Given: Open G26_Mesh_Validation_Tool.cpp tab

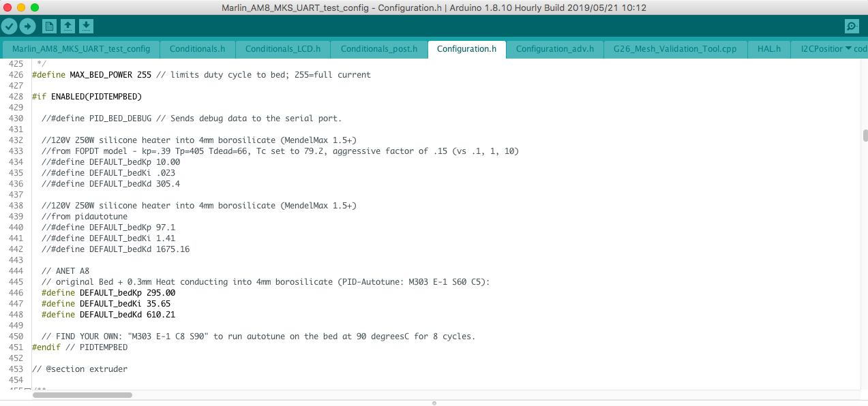Looking at the screenshot, I should 675,49.
